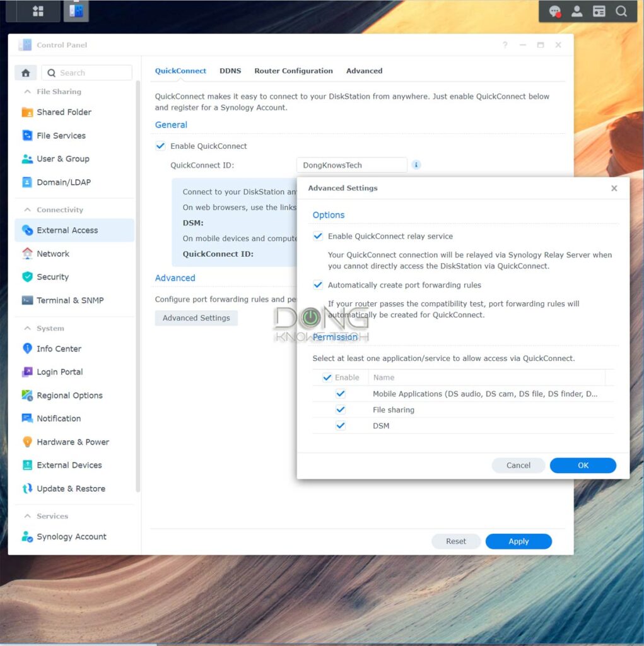
Task: Switch to the DDNS tab
Action: click(230, 71)
